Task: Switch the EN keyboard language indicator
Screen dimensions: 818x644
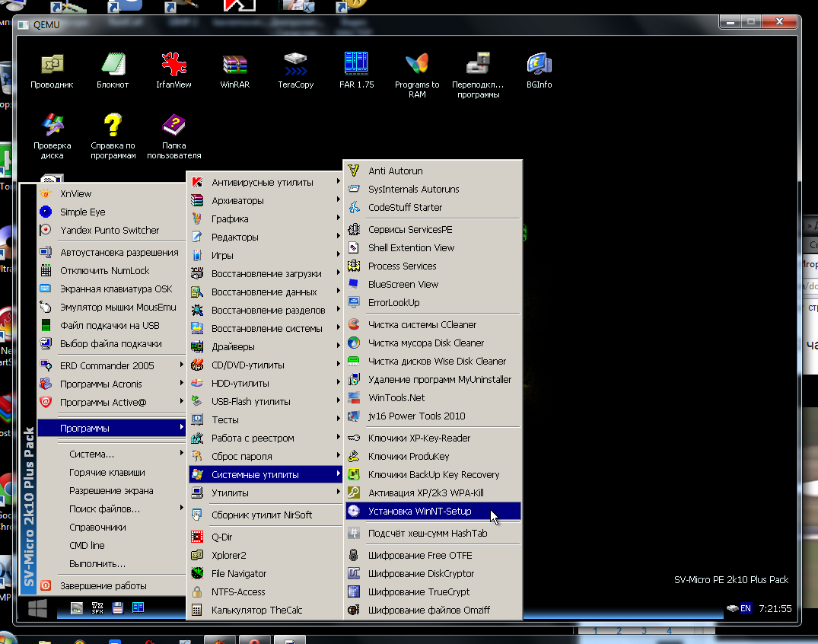Action: click(746, 608)
